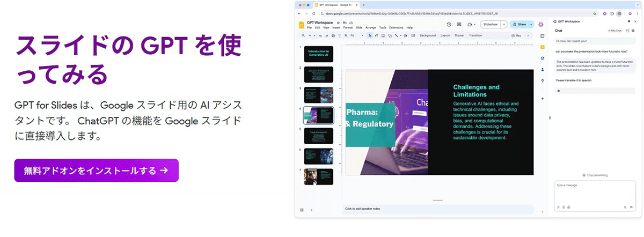The image size is (644, 237).
Task: Click the send message arrow icon
Action: pyautogui.click(x=632, y=207)
